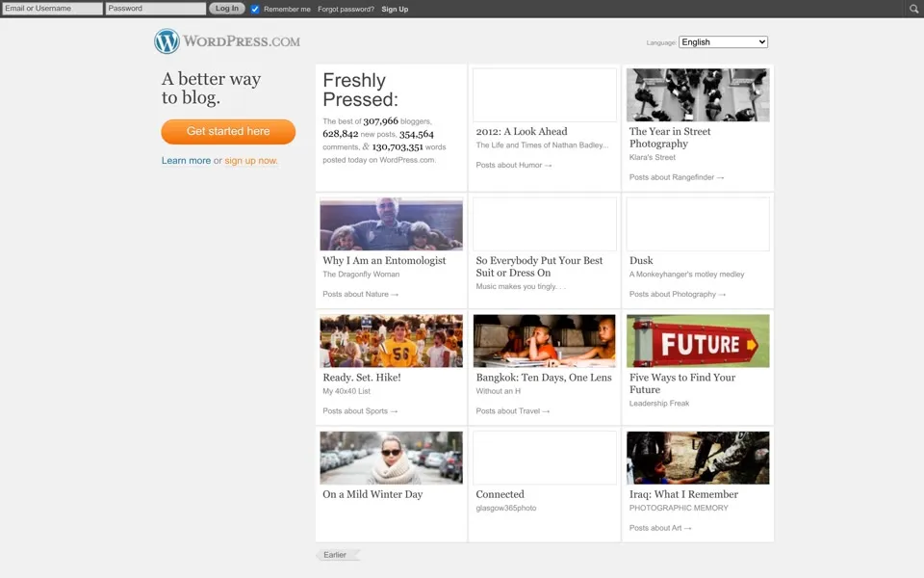This screenshot has width=924, height=578.
Task: Open the Forgot password? link
Action: (346, 9)
